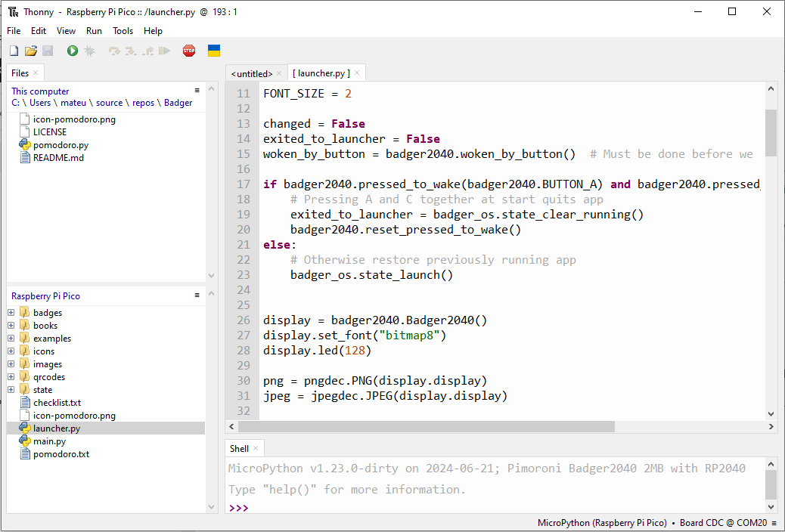Click the Step out toolbar icon
The height and width of the screenshot is (532, 785).
click(147, 51)
